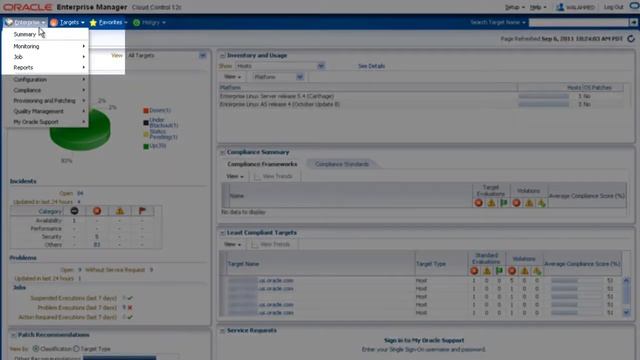Select Classification radio button
This screenshot has height=360, width=640.
coord(36,349)
